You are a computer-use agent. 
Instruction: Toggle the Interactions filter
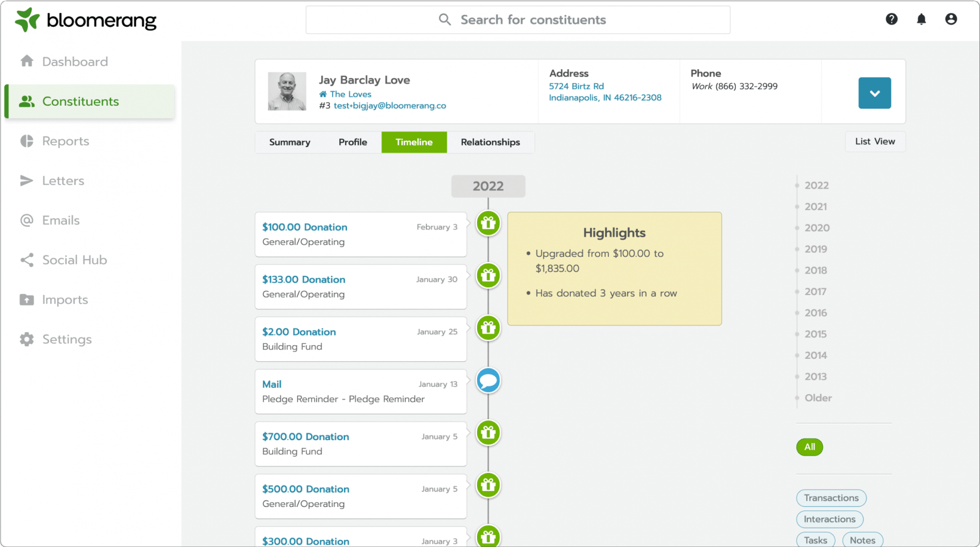tap(830, 520)
